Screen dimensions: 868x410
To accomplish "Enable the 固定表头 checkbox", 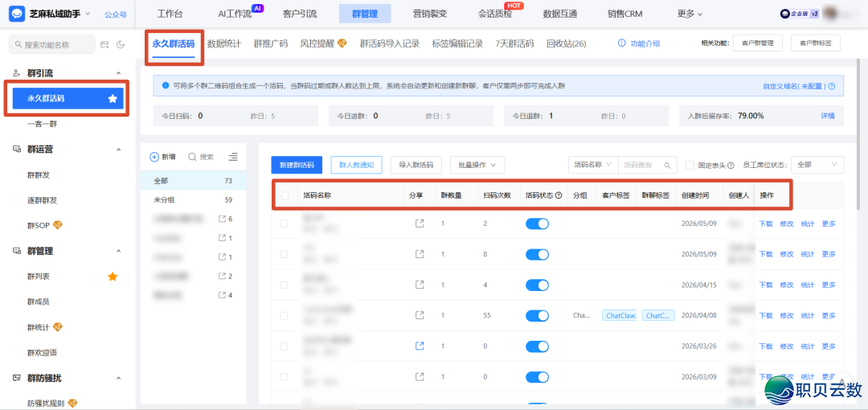I will point(690,165).
